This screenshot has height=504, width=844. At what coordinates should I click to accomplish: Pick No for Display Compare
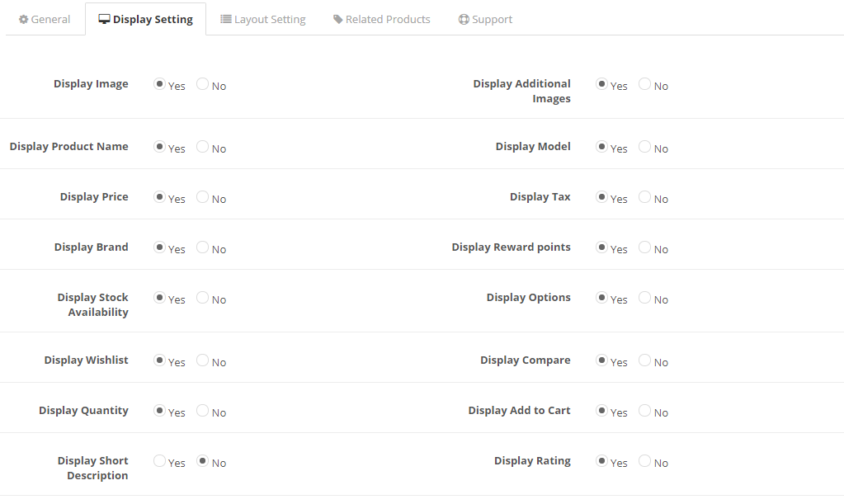644,360
